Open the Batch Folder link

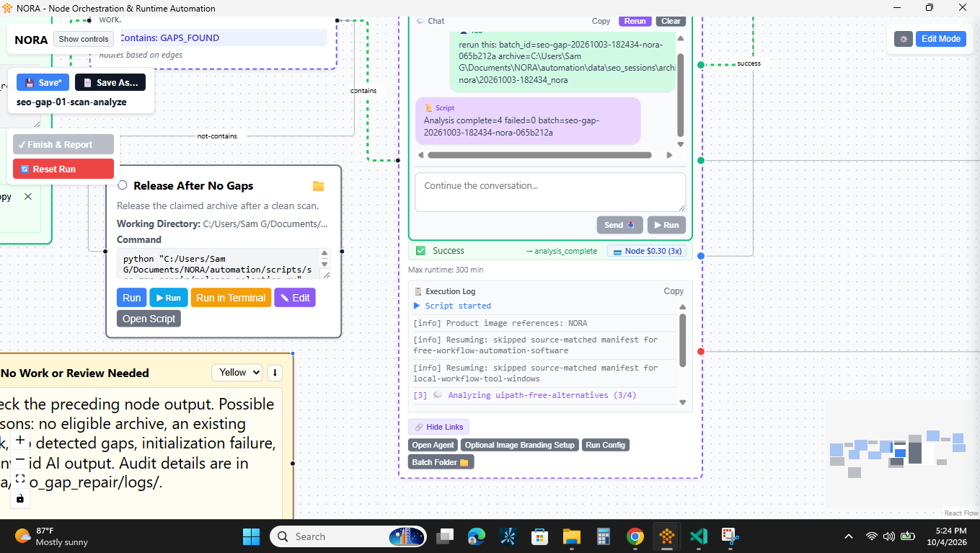441,462
